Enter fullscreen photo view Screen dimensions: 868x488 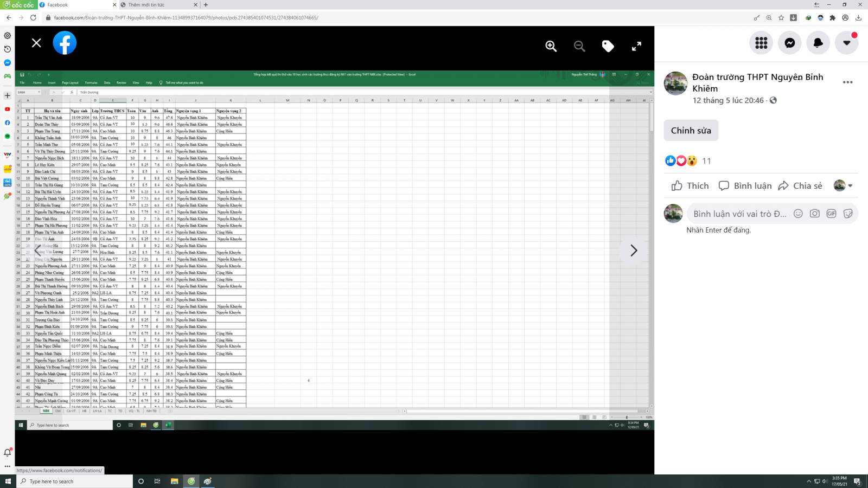coord(636,47)
